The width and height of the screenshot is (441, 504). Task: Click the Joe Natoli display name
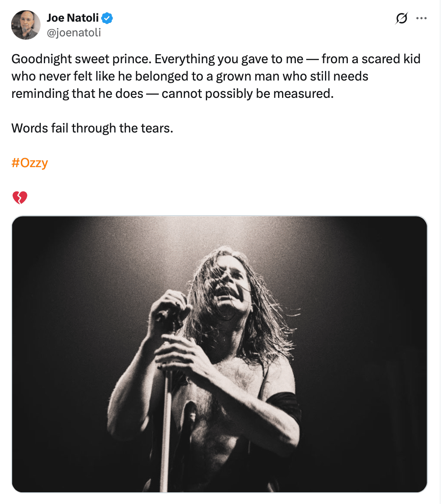(x=72, y=19)
